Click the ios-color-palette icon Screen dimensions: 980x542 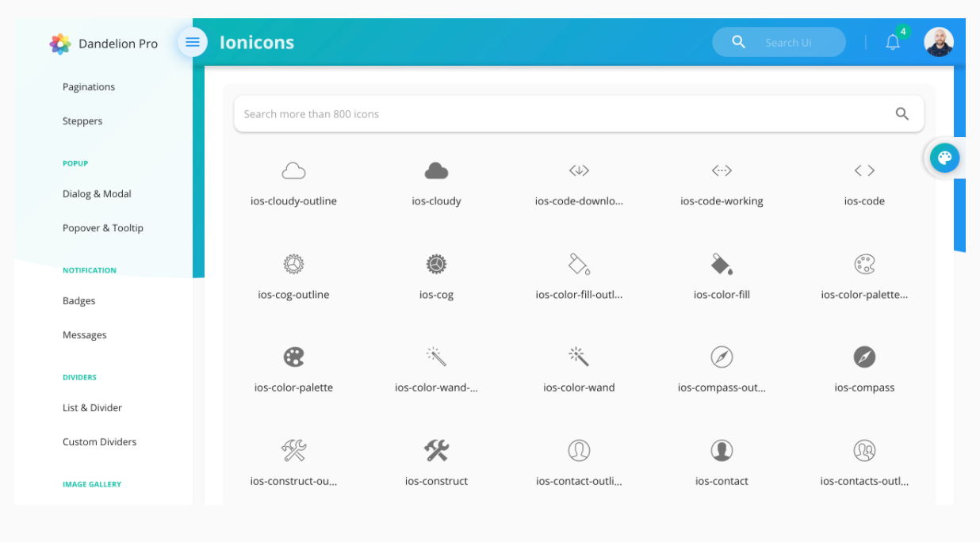tap(293, 357)
